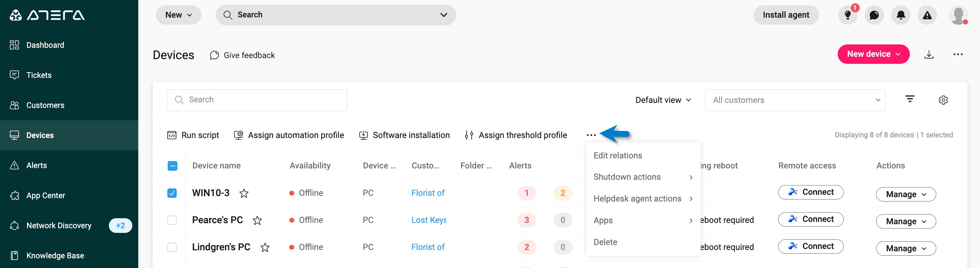The image size is (980, 268).
Task: Open Lost Keys customer link
Action: pyautogui.click(x=429, y=220)
